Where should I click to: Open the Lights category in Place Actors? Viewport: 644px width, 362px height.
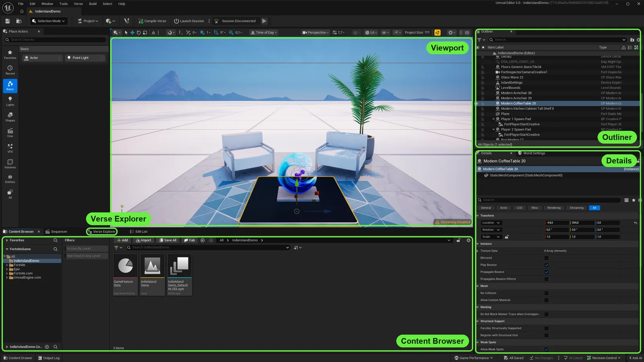pos(10,101)
